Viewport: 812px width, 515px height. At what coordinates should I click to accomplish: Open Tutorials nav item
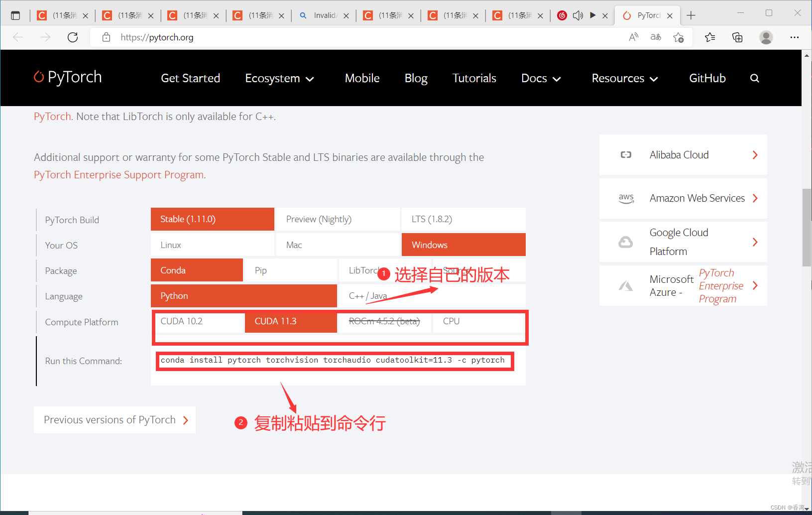[x=474, y=78]
